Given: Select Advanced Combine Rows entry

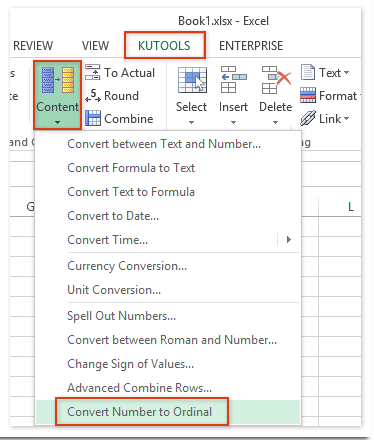Looking at the screenshot, I should pos(168,388).
